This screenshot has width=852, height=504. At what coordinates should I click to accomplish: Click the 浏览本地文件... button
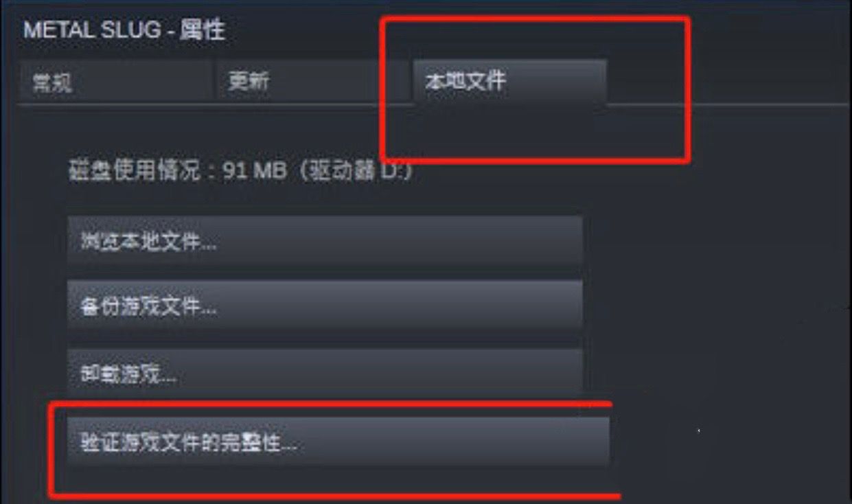(325, 241)
